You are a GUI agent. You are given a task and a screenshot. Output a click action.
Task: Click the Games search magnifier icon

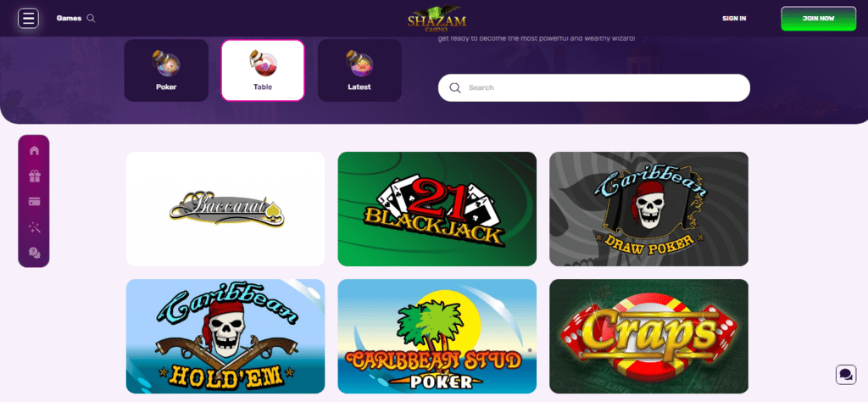click(92, 19)
